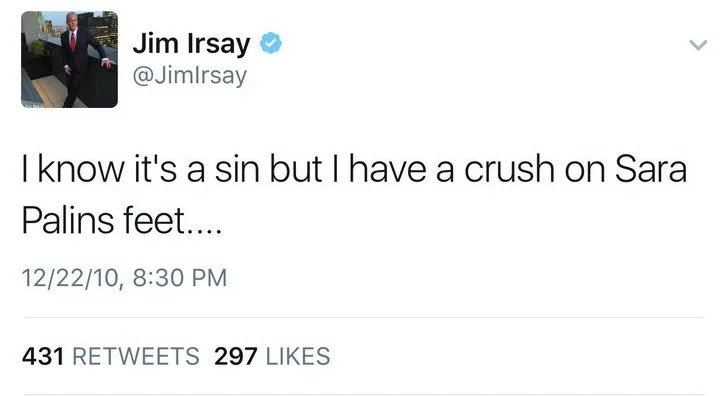The width and height of the screenshot is (727, 396).
Task: Click the word 'feet' in tweet
Action: pyautogui.click(x=154, y=220)
